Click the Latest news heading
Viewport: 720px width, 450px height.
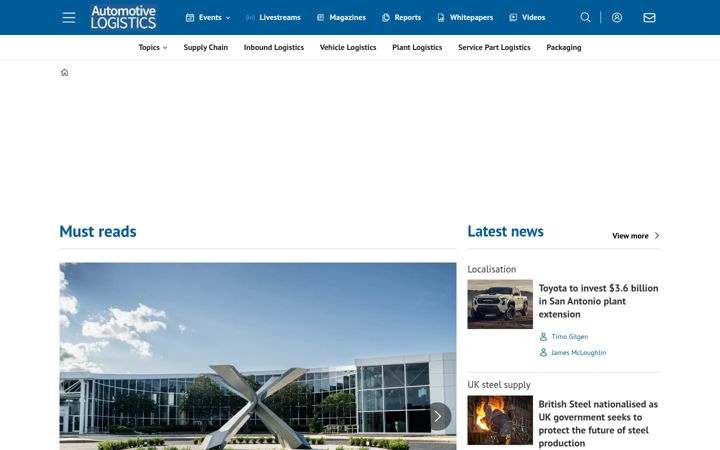point(506,231)
